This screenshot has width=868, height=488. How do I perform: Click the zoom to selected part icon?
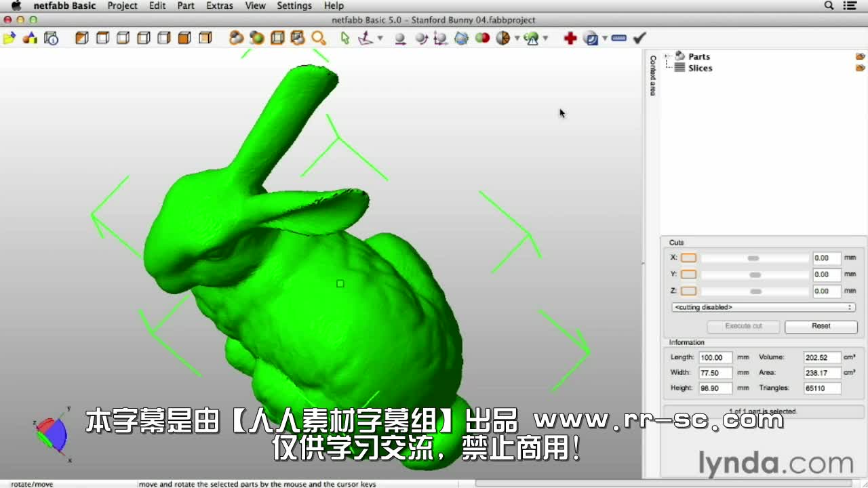point(257,38)
